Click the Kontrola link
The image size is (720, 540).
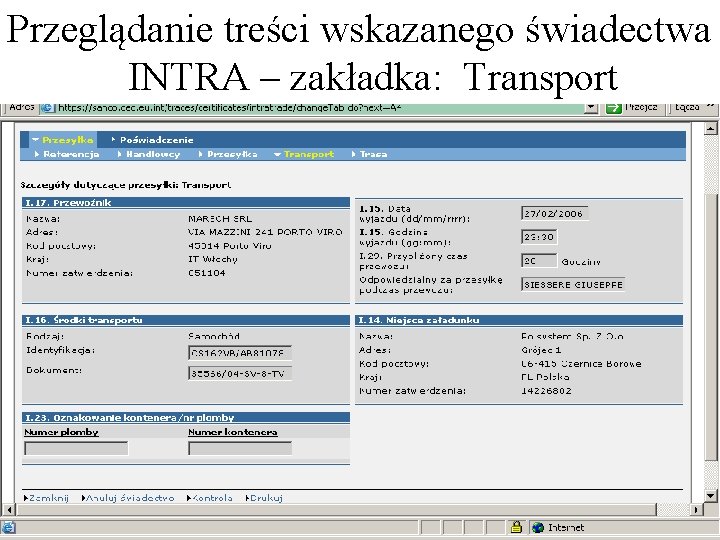tap(212, 498)
